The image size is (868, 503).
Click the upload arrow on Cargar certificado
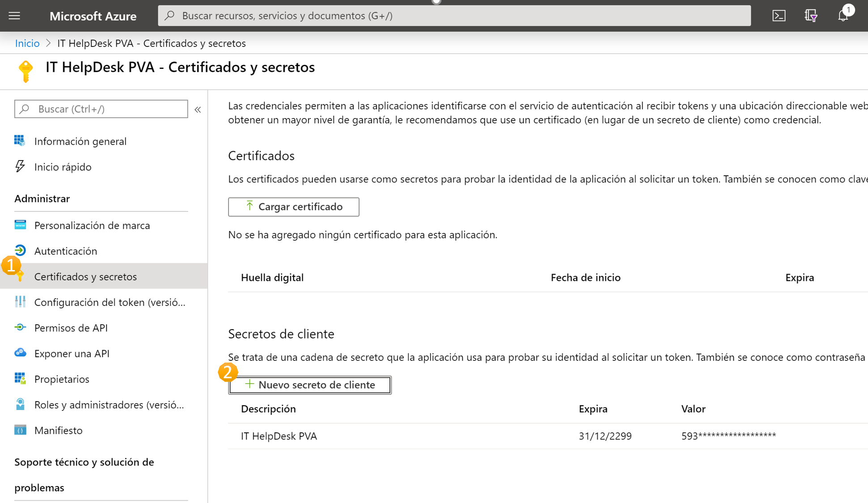pyautogui.click(x=249, y=206)
